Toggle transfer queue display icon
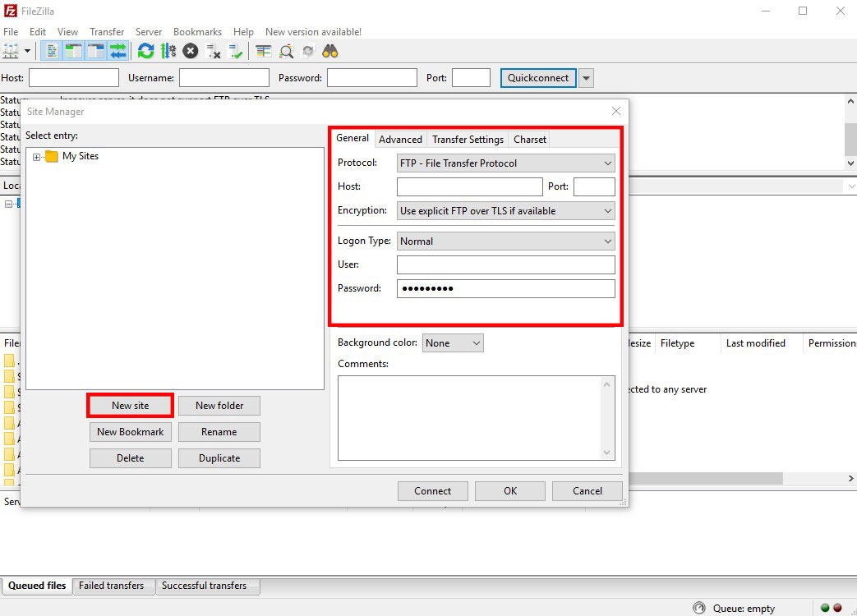This screenshot has width=857, height=616. [x=118, y=51]
